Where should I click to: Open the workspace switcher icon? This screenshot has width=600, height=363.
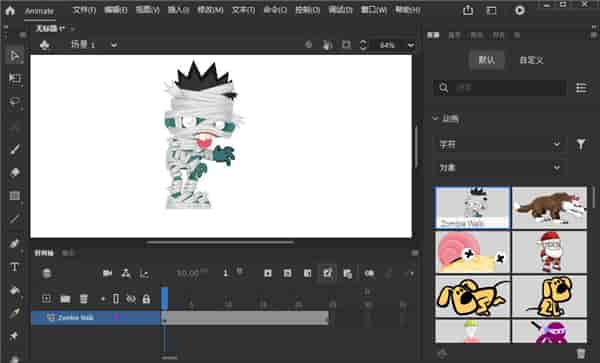tap(491, 11)
